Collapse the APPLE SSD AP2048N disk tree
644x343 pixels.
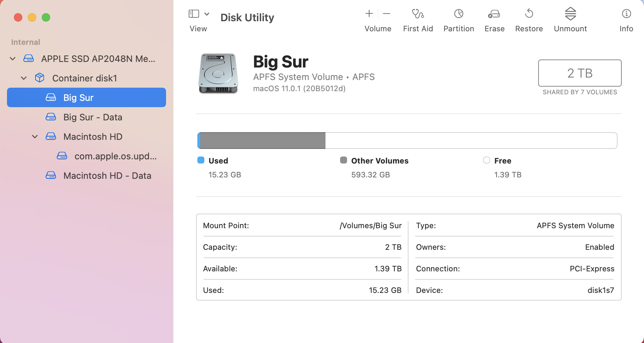(x=13, y=59)
